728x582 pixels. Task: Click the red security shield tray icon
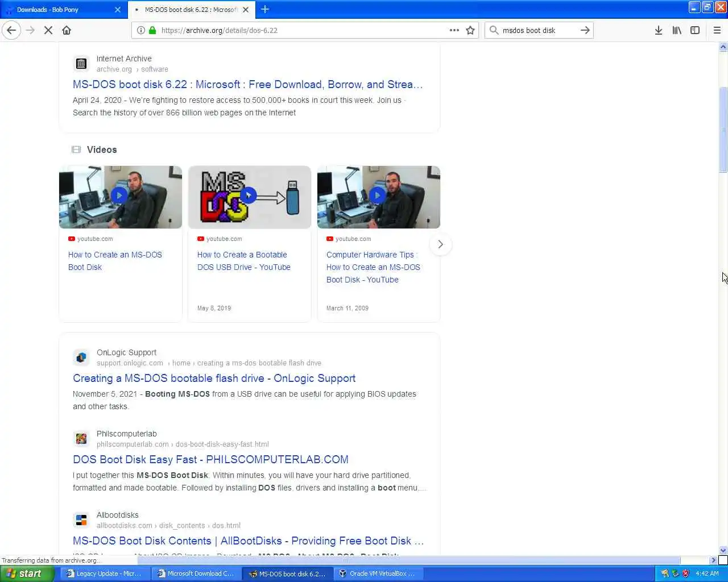(685, 573)
